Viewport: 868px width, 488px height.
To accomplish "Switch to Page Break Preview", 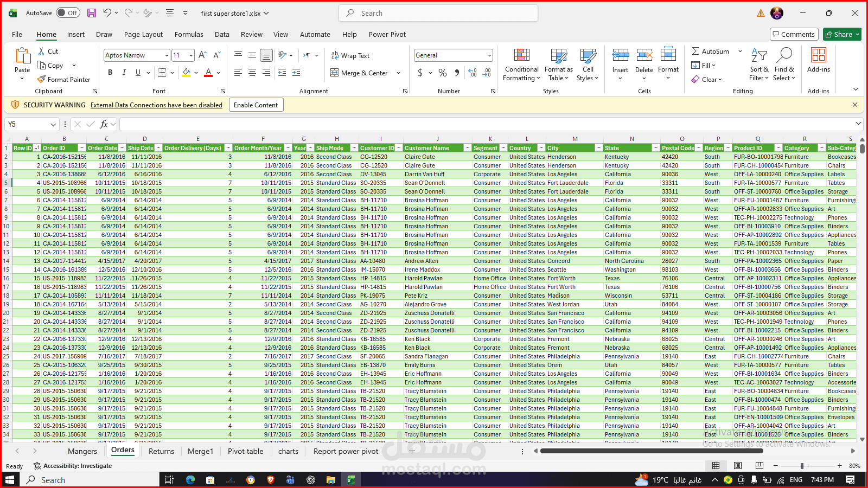I will (x=759, y=466).
